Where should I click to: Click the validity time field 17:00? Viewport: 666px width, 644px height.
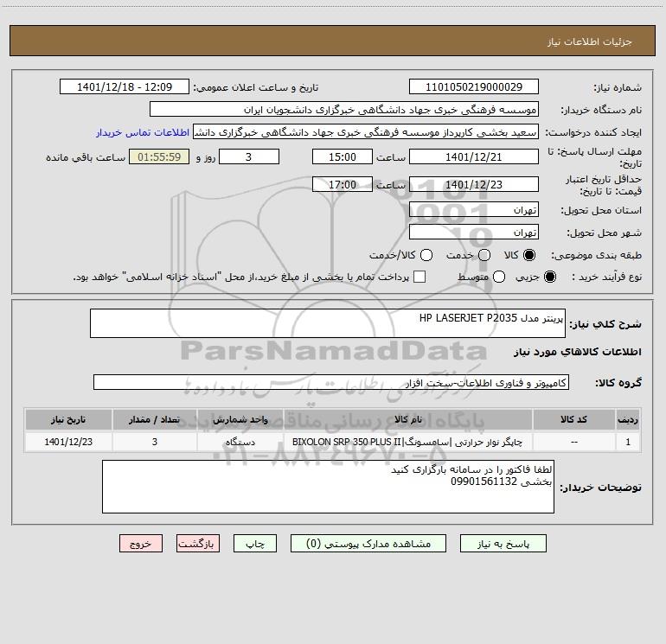click(343, 184)
